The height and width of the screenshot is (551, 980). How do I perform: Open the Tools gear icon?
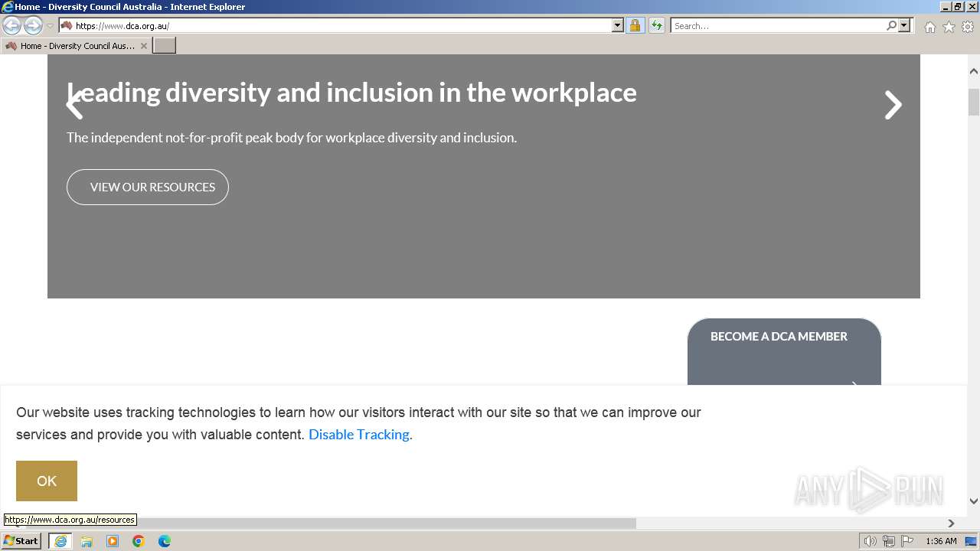968,27
